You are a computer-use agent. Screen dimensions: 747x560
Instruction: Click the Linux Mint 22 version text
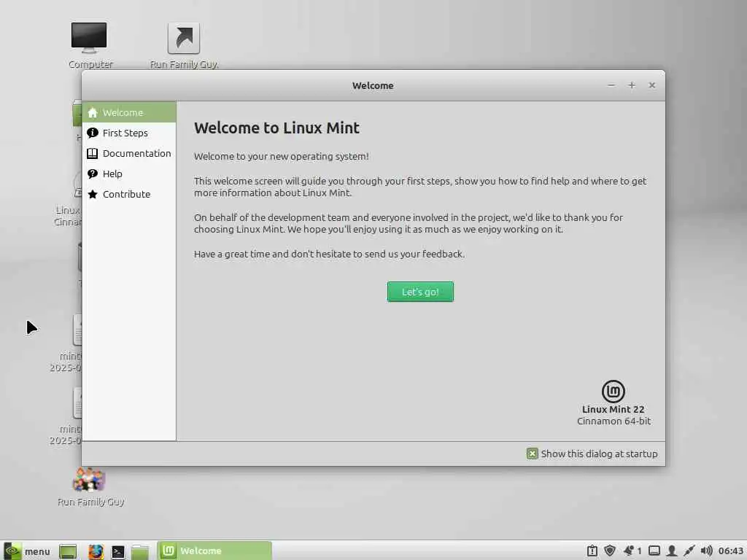(613, 410)
